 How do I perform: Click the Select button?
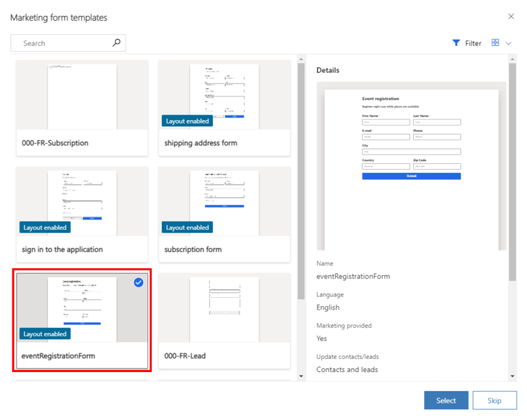(446, 400)
